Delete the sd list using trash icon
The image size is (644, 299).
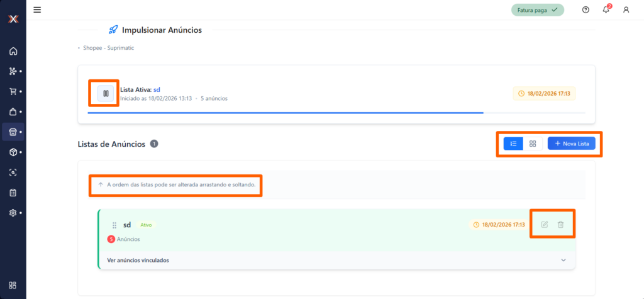(560, 225)
